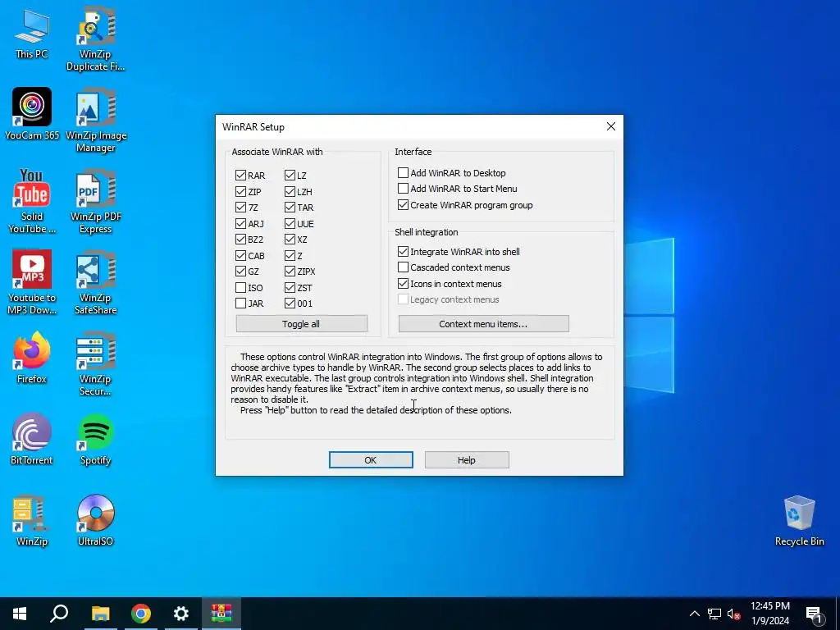Toggle the 7Z association checkbox
This screenshot has width=840, height=630.
[x=240, y=208]
